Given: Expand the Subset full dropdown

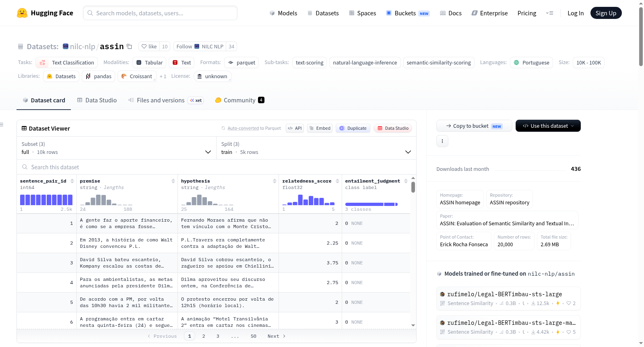Looking at the screenshot, I should (116, 148).
